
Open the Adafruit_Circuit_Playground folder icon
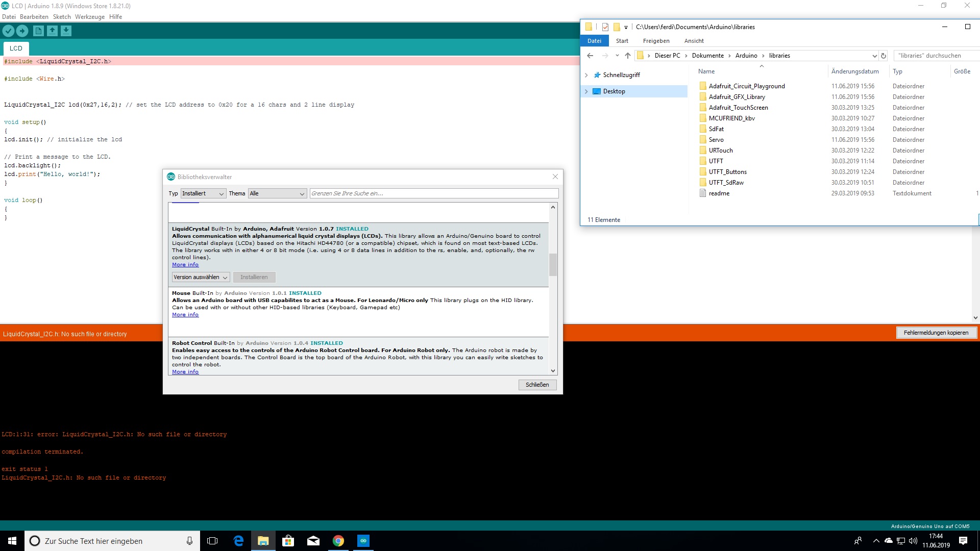coord(703,86)
